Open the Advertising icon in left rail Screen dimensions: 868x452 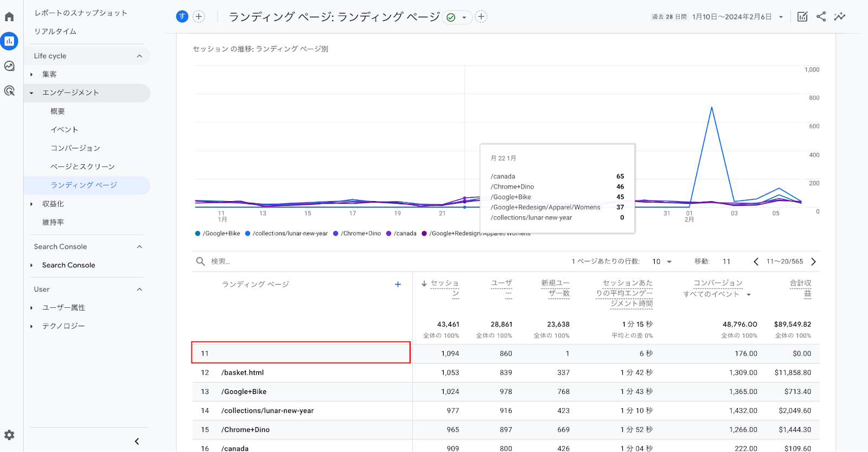pyautogui.click(x=9, y=91)
